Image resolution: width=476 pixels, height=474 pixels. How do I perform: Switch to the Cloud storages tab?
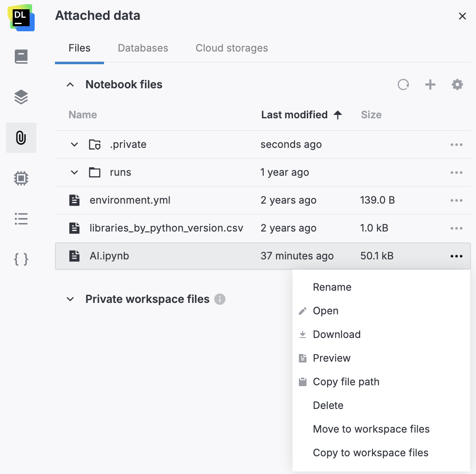232,48
